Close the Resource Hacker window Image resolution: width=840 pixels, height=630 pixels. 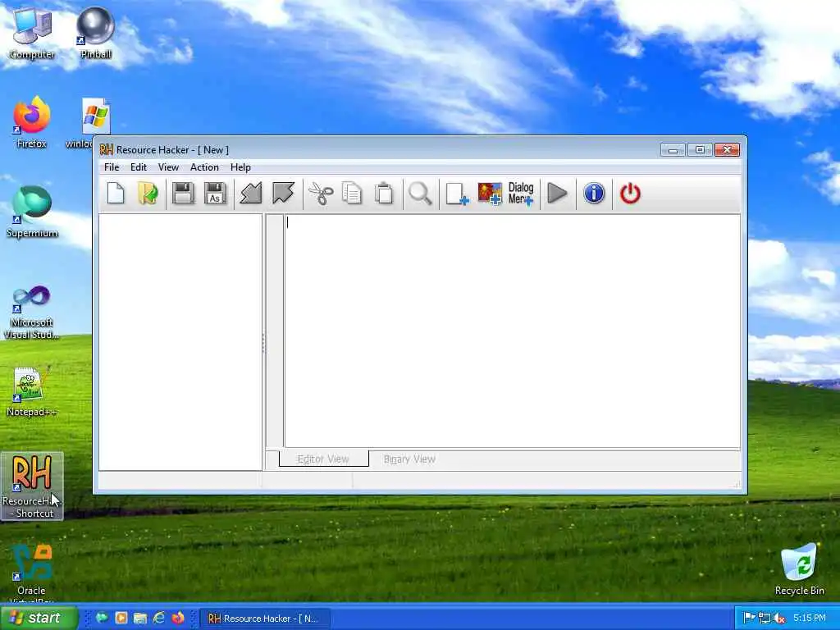(727, 150)
